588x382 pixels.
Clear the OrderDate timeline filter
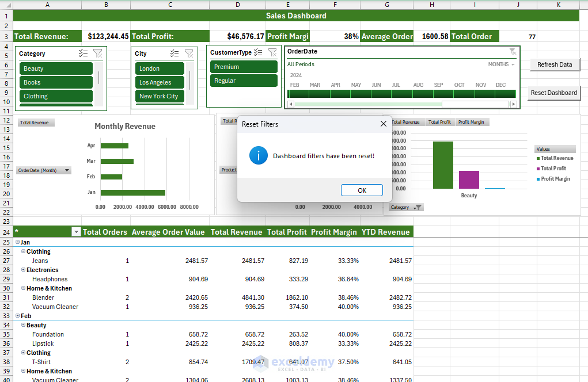point(513,52)
